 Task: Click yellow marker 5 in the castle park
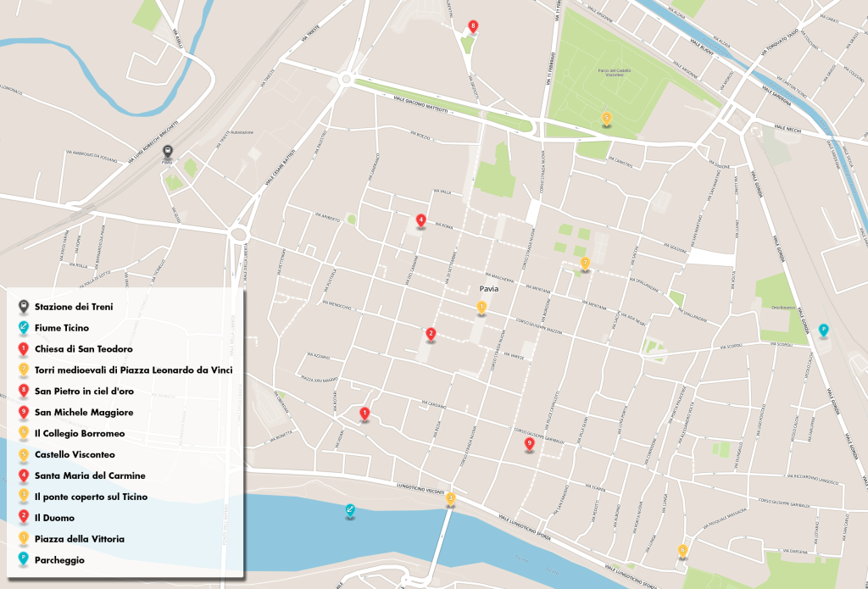click(x=606, y=118)
